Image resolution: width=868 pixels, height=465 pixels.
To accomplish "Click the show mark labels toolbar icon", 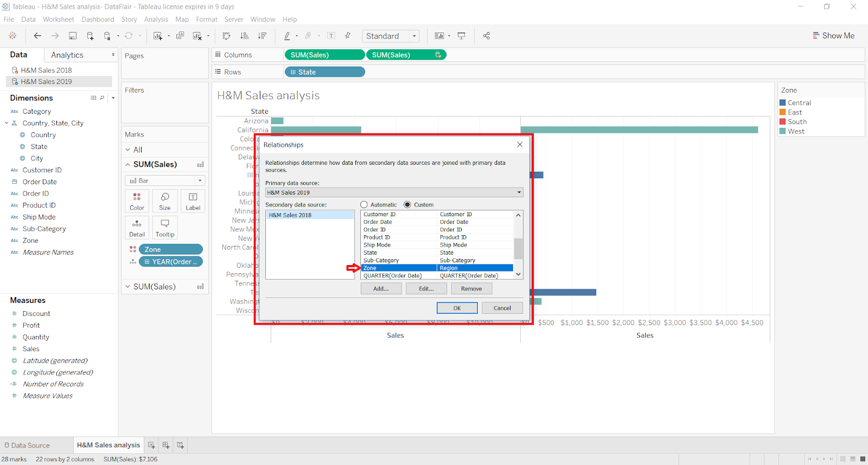I will pos(331,36).
